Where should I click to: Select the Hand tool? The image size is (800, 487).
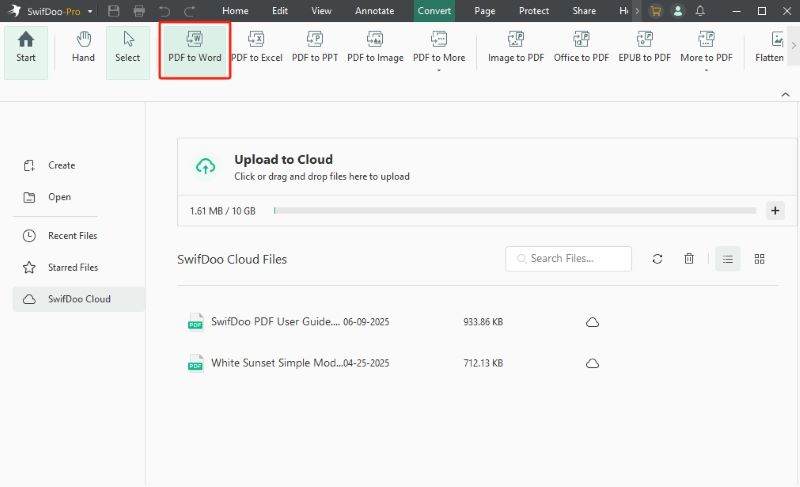click(x=83, y=47)
